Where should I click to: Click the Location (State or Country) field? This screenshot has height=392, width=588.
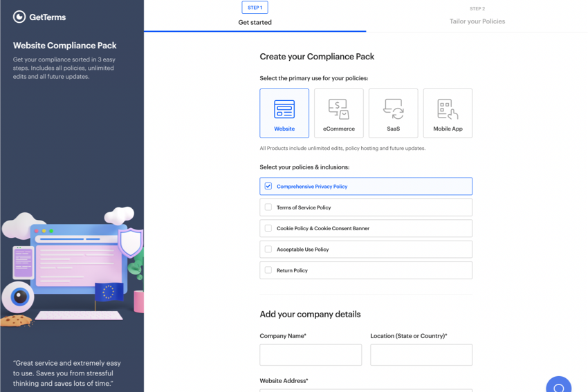[x=421, y=355]
